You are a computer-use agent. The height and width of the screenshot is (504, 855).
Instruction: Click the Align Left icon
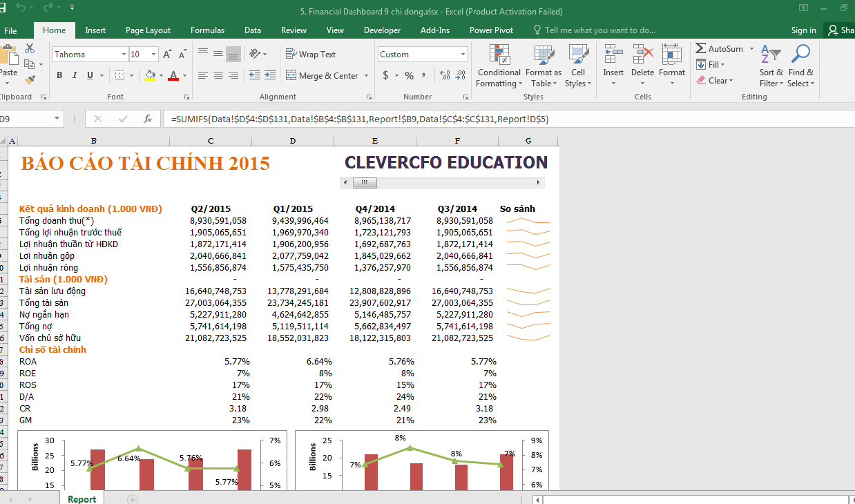[203, 75]
